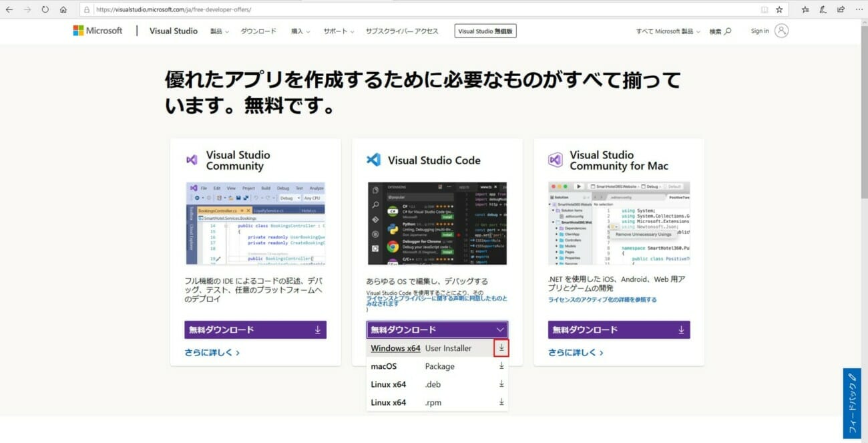The width and height of the screenshot is (868, 443).
Task: Click the Sign in avatar icon
Action: pos(781,31)
